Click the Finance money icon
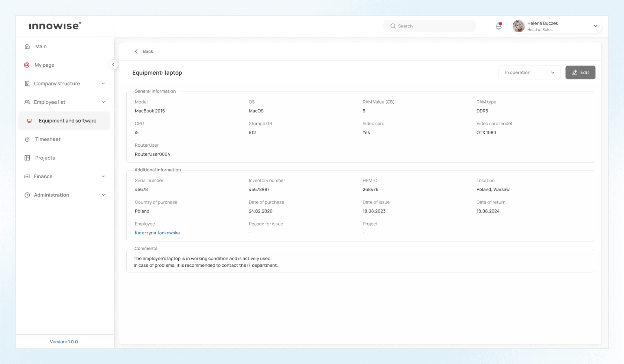Viewport: 624px width, 364px height. (x=27, y=176)
